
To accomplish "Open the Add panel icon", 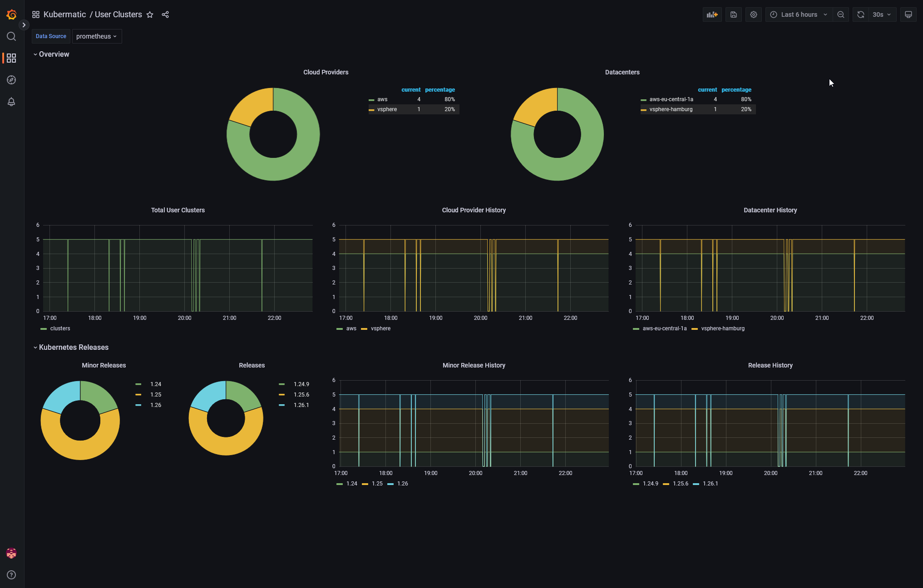I will [x=712, y=14].
